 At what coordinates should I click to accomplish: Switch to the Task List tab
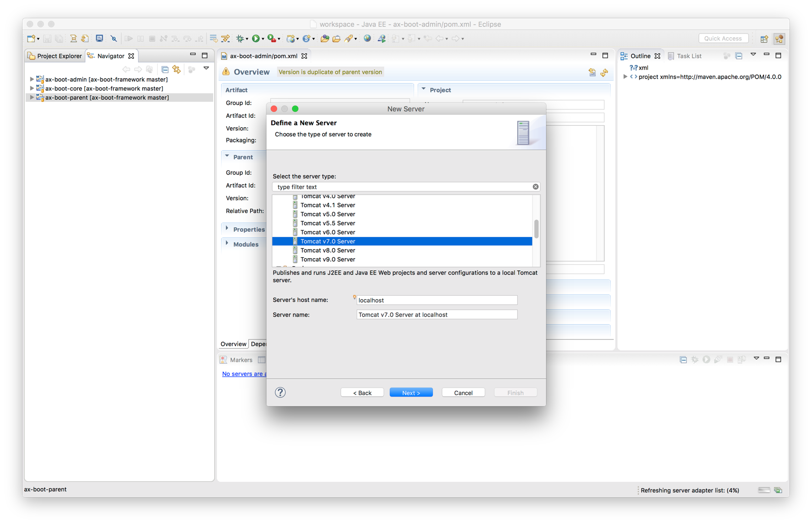[x=685, y=56]
